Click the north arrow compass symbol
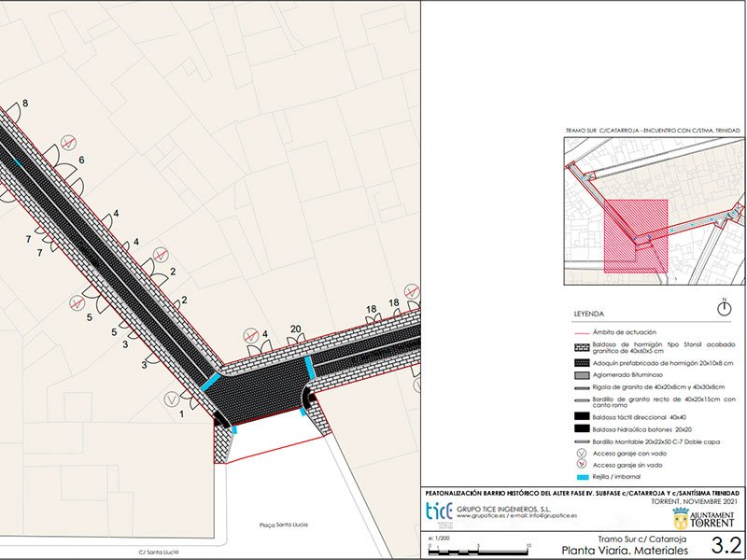 pyautogui.click(x=725, y=306)
